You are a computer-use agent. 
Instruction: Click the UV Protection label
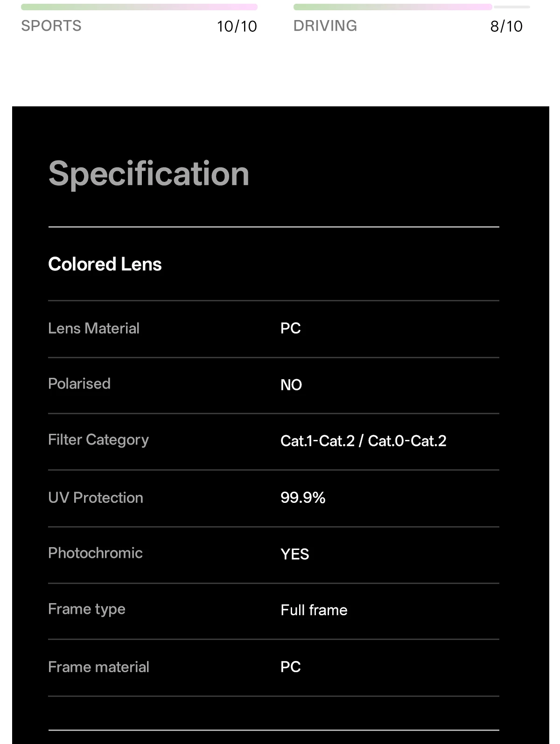(96, 498)
